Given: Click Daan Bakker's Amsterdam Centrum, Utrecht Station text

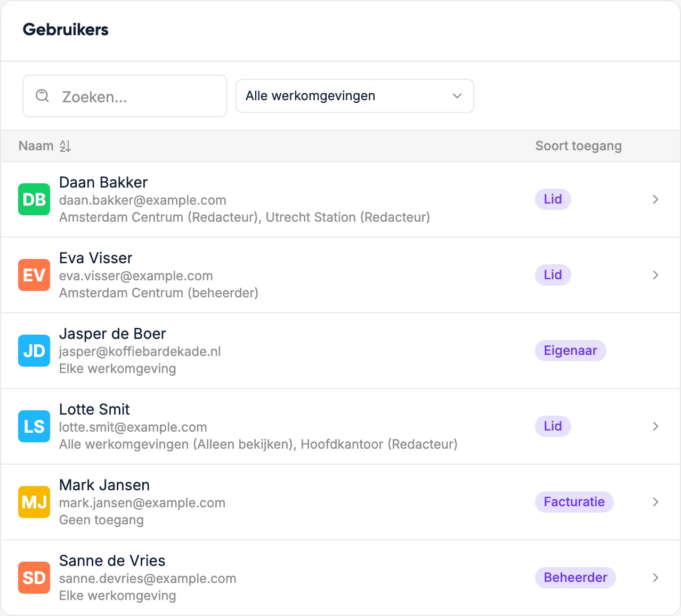Looking at the screenshot, I should point(245,217).
